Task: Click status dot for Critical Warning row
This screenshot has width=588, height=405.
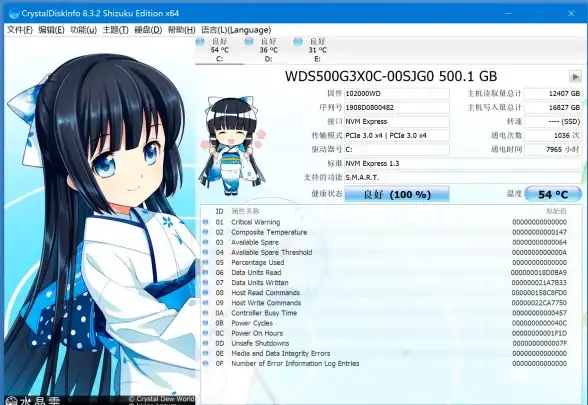Action: click(206, 222)
